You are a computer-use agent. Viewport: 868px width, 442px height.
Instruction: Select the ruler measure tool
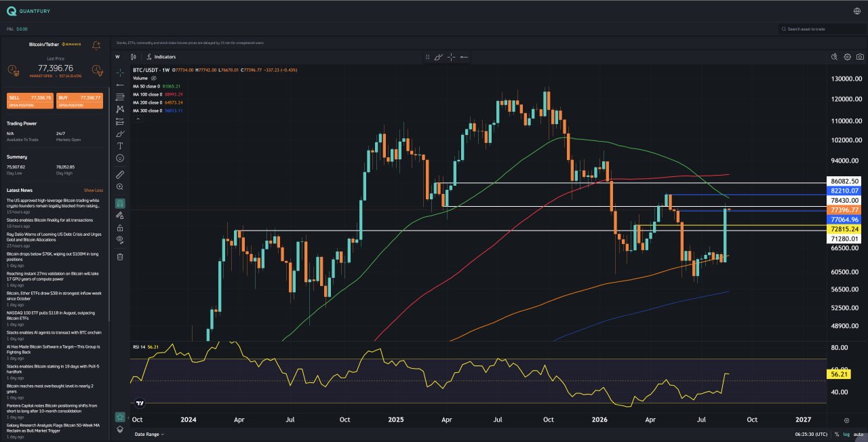120,174
